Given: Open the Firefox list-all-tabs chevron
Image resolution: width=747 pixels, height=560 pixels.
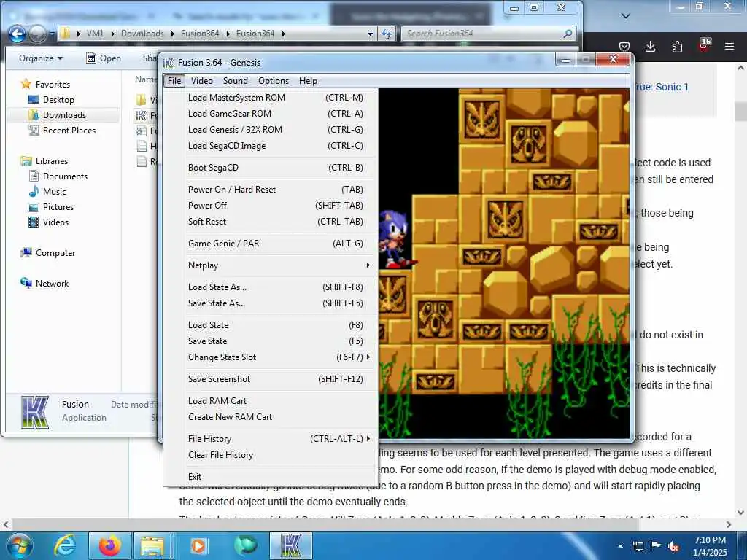Looking at the screenshot, I should (626, 16).
